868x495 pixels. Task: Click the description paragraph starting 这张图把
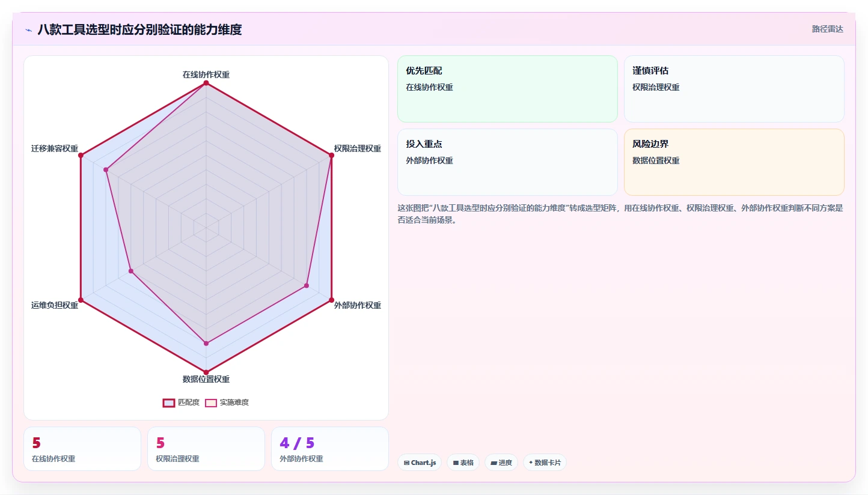(620, 214)
